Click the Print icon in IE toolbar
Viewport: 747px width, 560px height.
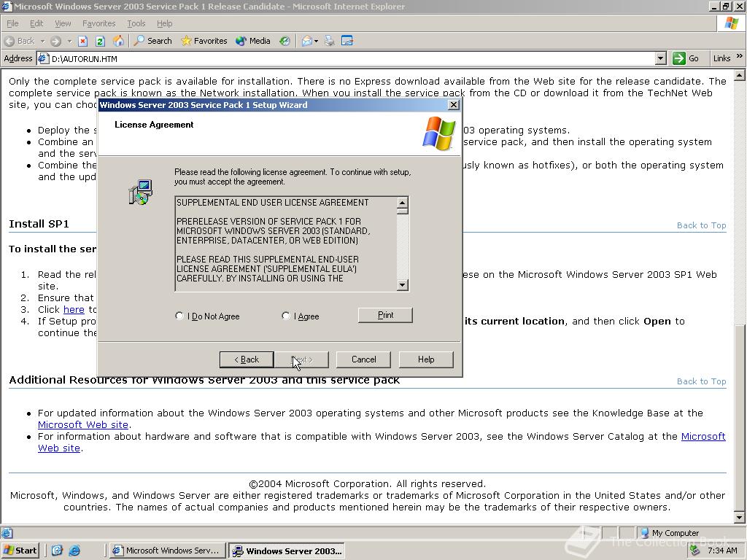(329, 41)
